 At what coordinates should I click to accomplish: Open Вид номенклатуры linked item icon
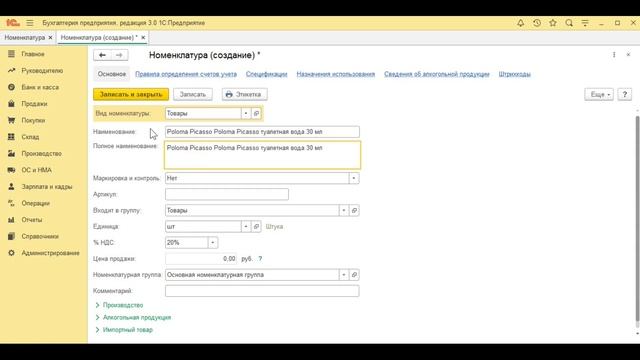coord(256,113)
